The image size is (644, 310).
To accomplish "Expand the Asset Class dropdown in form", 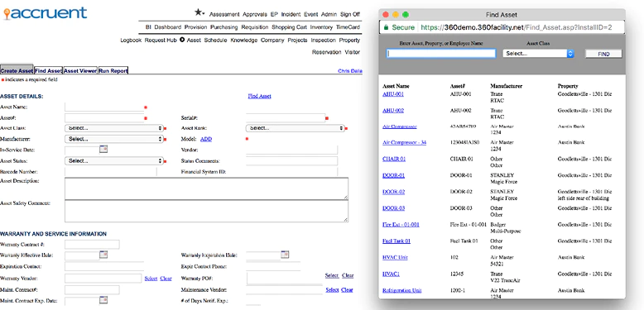I will click(114, 128).
